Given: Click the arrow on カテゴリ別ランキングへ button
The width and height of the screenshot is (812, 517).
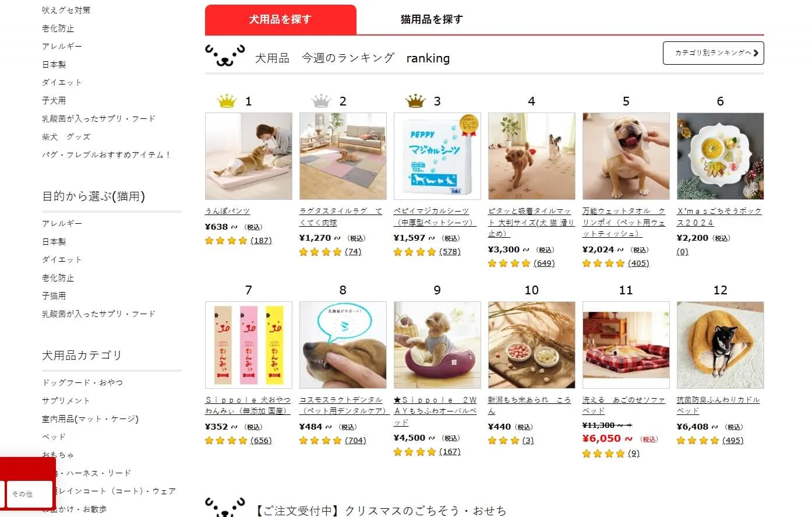Looking at the screenshot, I should point(755,53).
